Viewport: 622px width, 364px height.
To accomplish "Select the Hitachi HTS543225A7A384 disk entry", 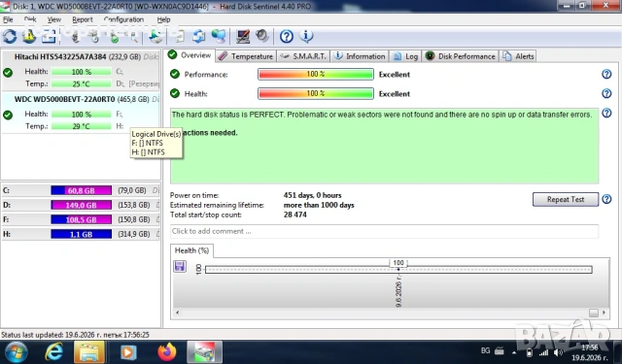I will pos(81,70).
